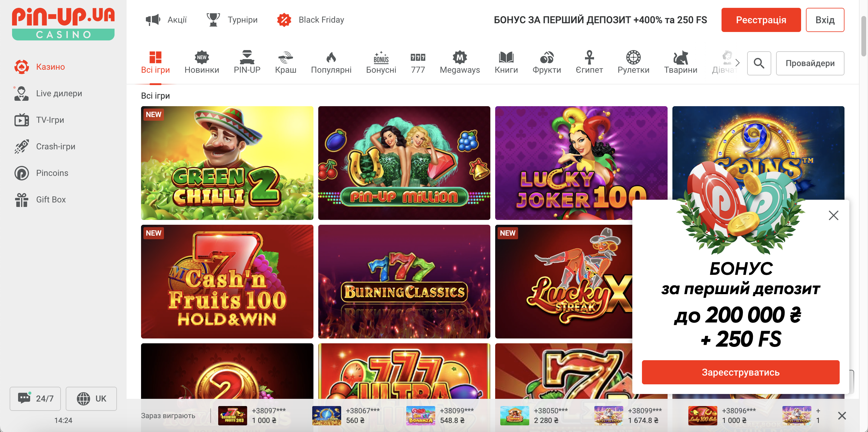868x432 pixels.
Task: Open the search magnifier icon
Action: (759, 63)
